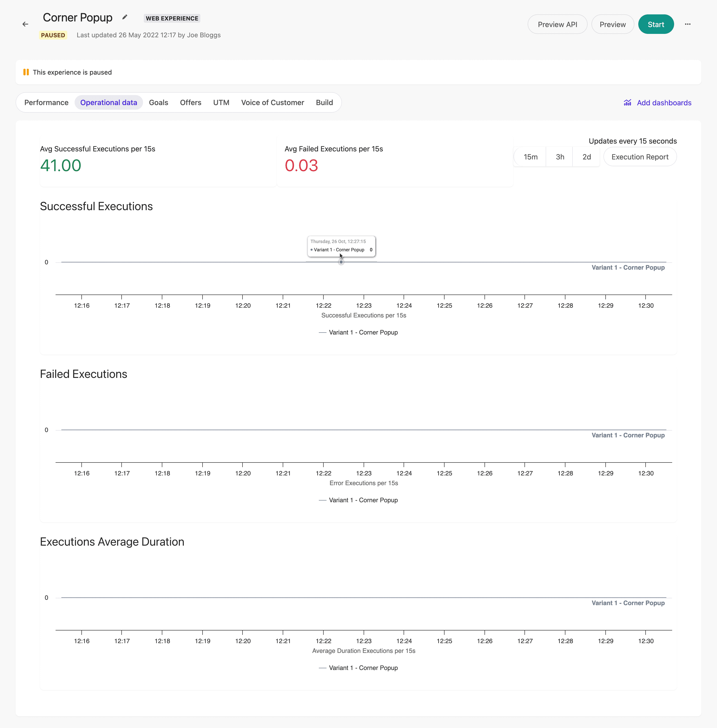The height and width of the screenshot is (728, 717).
Task: Click the 41.00 successful executions value
Action: coord(61,165)
